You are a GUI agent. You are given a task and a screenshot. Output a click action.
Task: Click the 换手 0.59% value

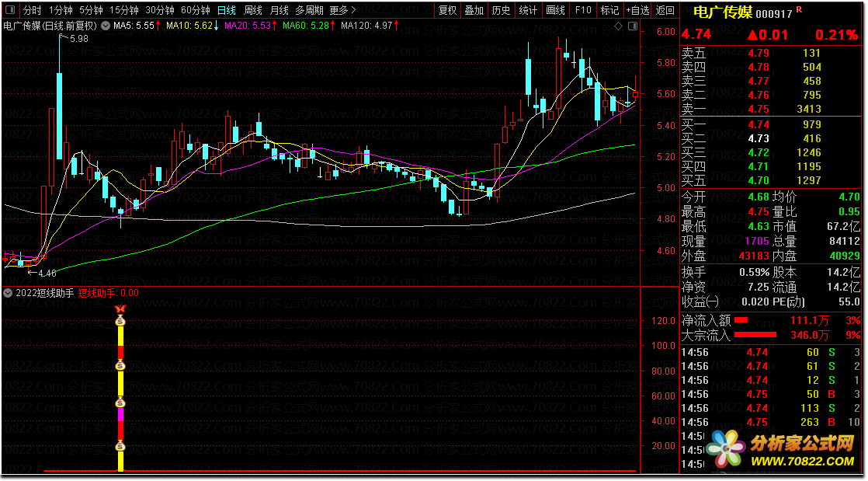[754, 272]
